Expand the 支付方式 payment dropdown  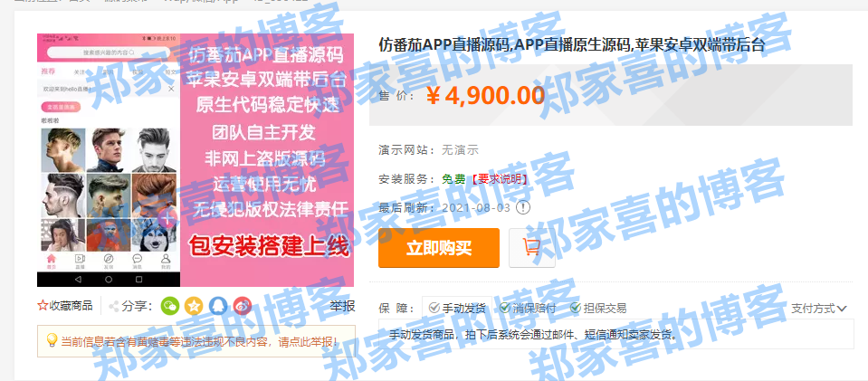(x=819, y=309)
